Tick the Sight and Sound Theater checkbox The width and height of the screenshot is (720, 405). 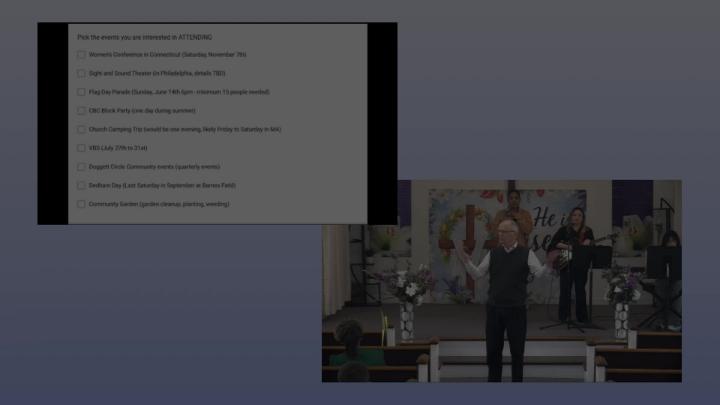pyautogui.click(x=82, y=73)
